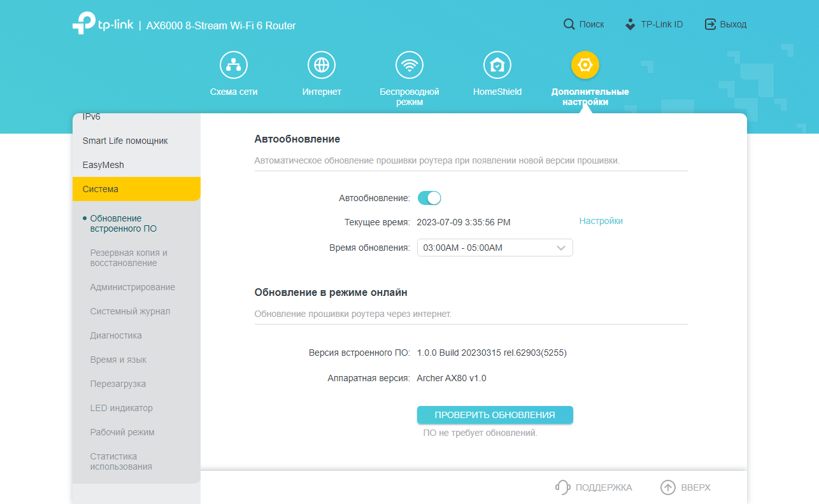Open Перезагрузка submenu item
819x504 pixels.
tap(118, 384)
